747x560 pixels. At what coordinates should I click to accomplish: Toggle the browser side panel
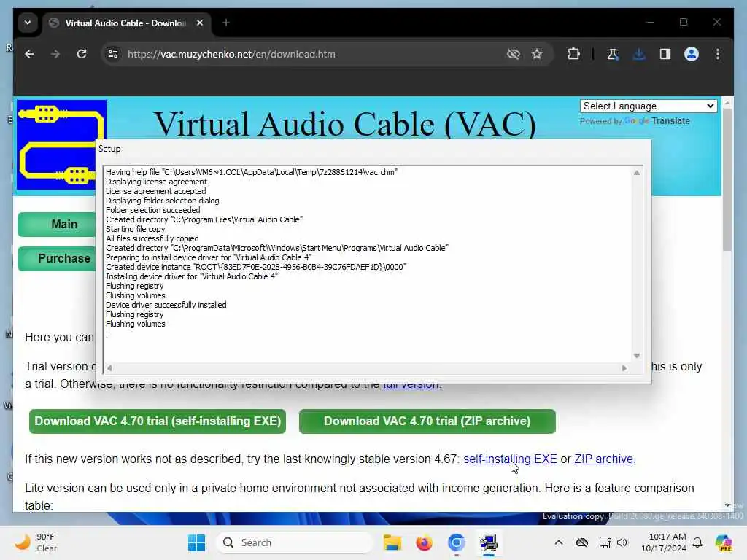tap(665, 54)
